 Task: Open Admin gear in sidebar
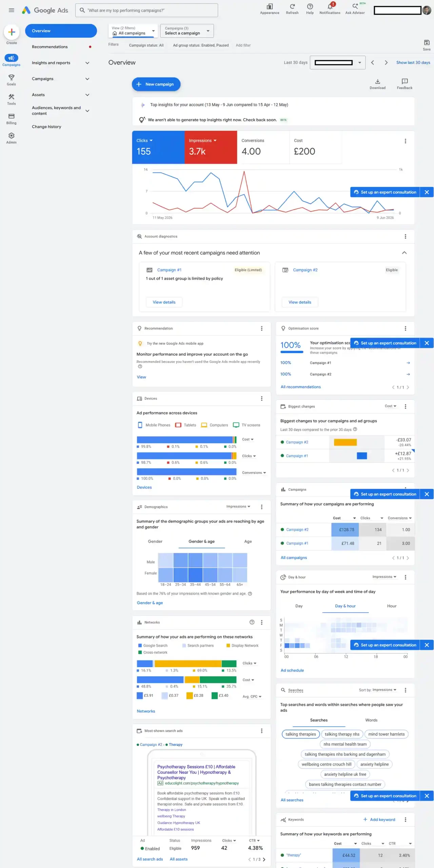click(11, 138)
